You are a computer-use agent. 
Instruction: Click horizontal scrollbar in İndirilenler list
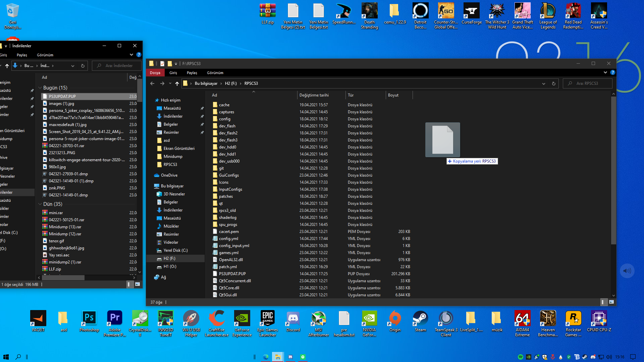coord(63,278)
